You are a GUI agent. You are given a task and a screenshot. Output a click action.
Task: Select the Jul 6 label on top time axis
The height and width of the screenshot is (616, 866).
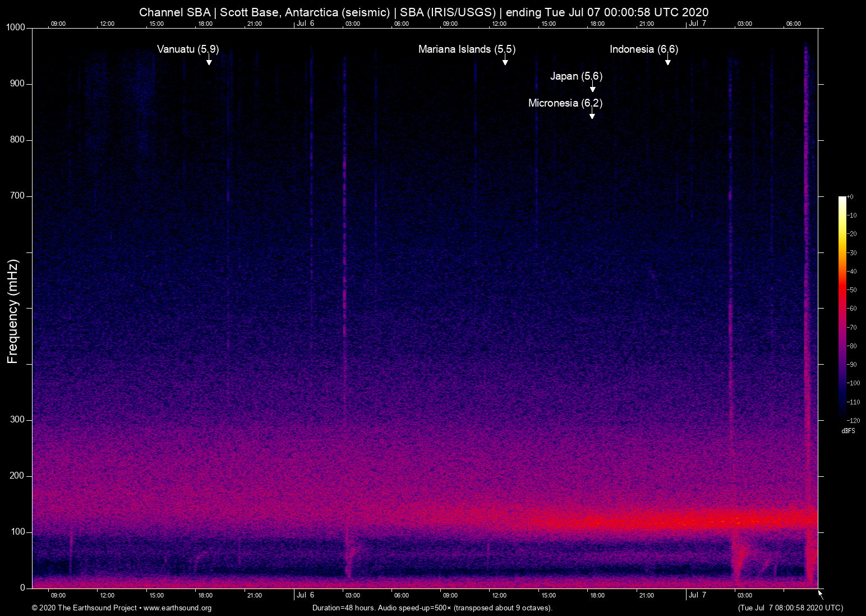tap(306, 24)
